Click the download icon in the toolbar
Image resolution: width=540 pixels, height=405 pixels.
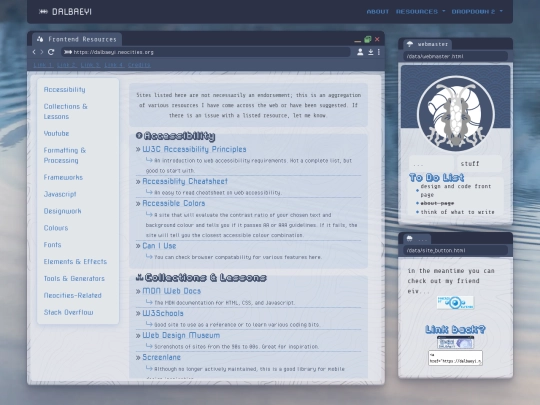[371, 52]
